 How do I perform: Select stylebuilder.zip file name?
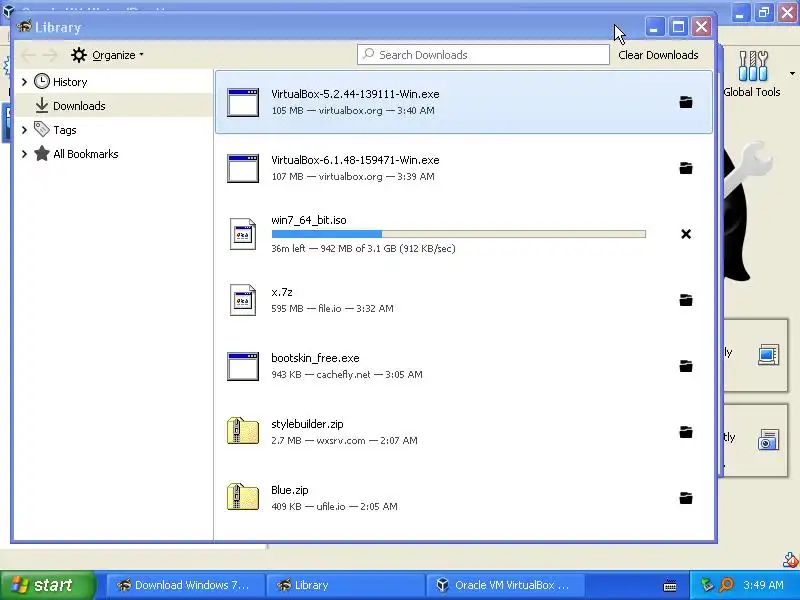coord(307,424)
